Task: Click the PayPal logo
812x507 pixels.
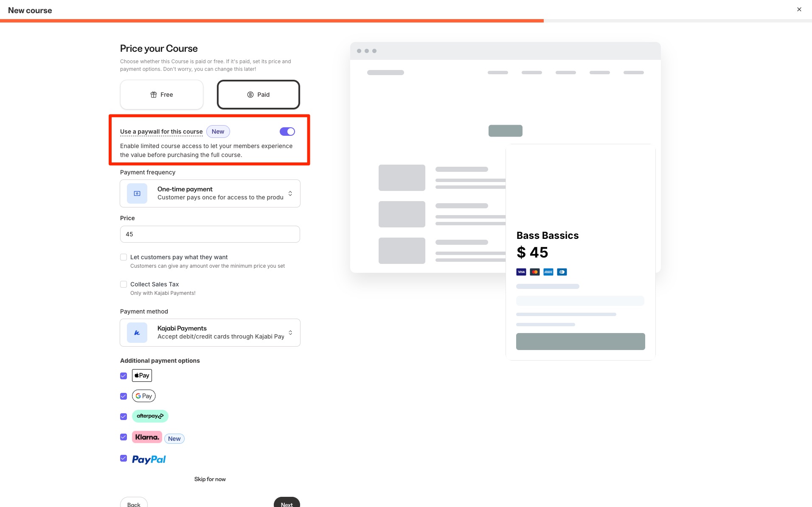Action: pyautogui.click(x=149, y=459)
